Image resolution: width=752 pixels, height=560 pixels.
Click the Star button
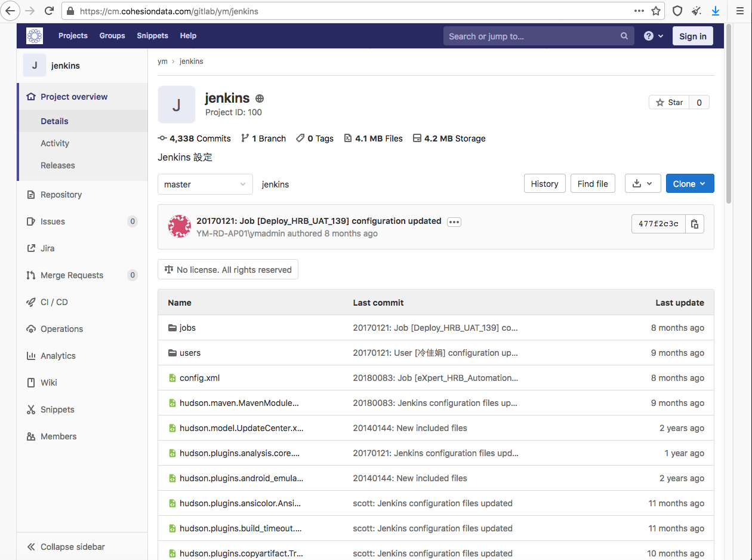point(669,103)
